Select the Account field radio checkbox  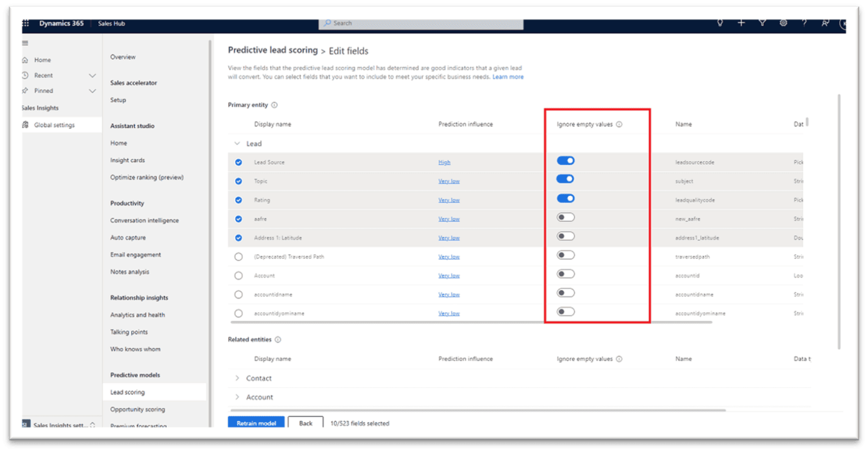[x=238, y=276]
